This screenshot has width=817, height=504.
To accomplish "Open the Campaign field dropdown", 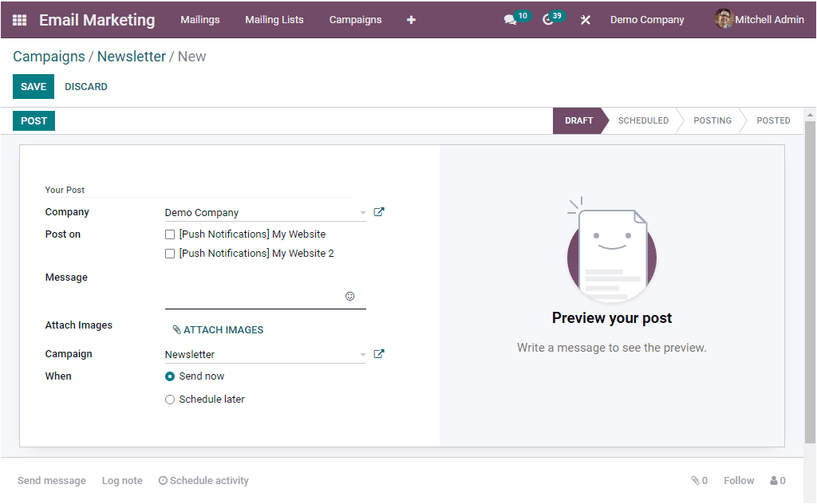I will tap(363, 354).
